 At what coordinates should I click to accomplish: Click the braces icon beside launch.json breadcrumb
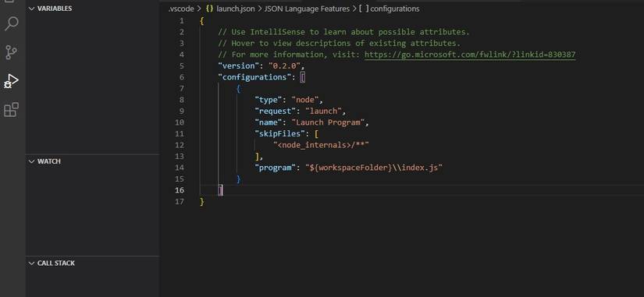click(x=209, y=9)
